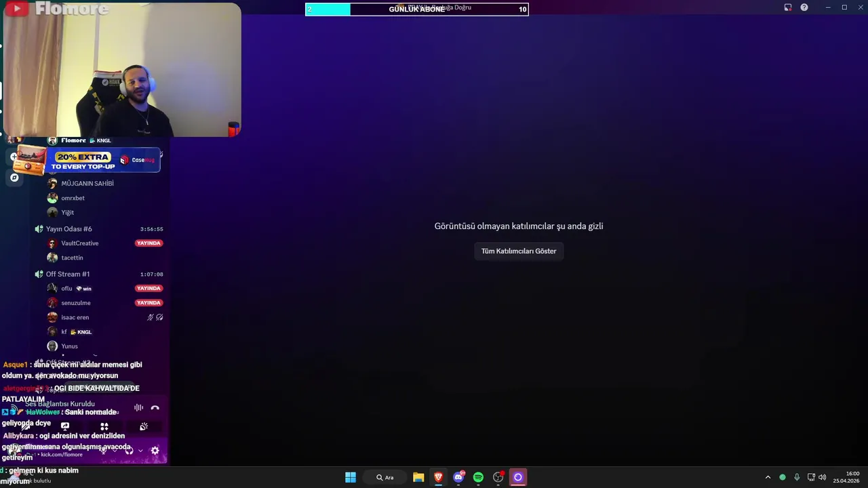The width and height of the screenshot is (868, 488).
Task: Click the speaker icon next to Off Stream #1
Action: click(x=39, y=274)
